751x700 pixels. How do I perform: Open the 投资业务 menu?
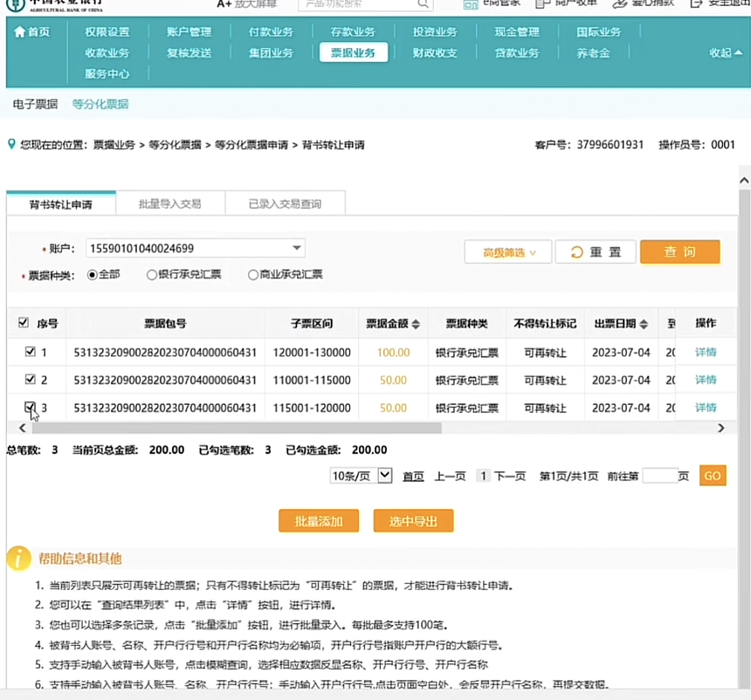[435, 32]
